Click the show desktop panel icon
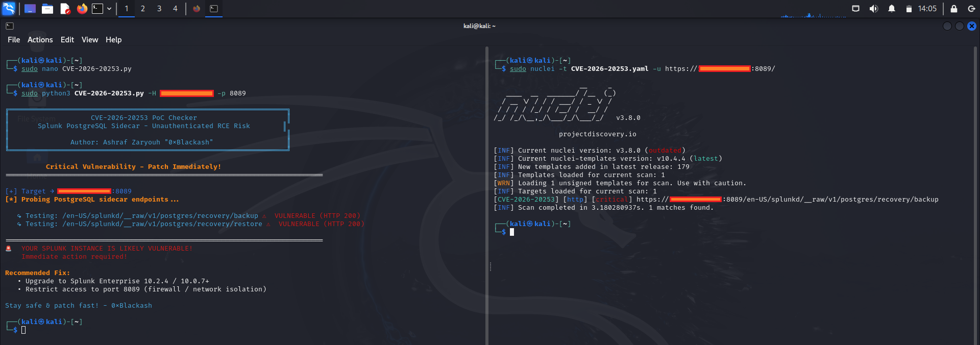Viewport: 980px width, 345px height. 30,9
